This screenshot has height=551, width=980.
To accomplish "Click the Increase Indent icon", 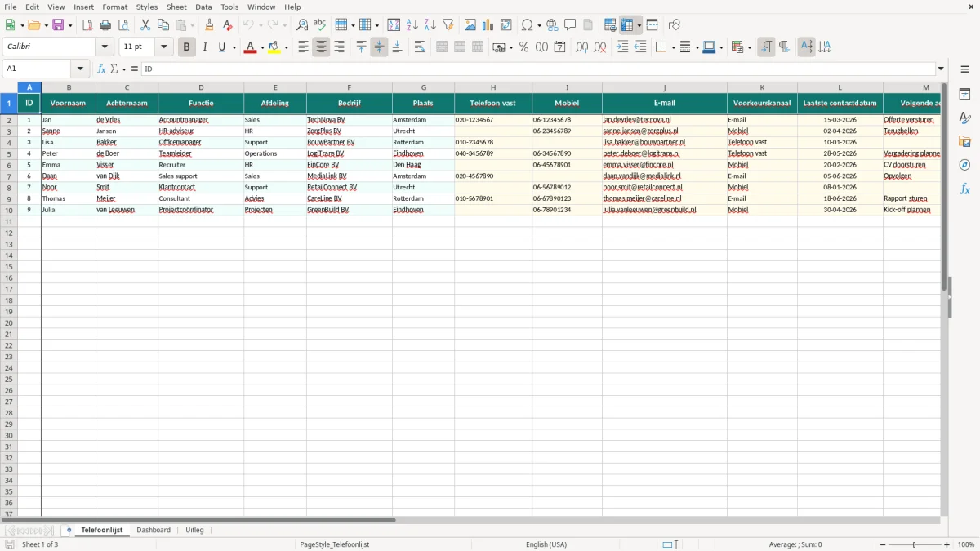I will [622, 47].
